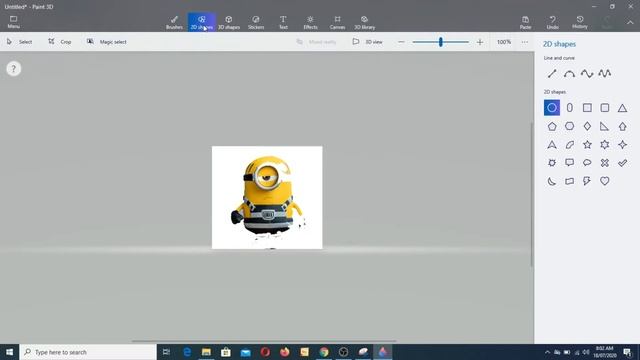Open the Stickers tab
The height and width of the screenshot is (360, 640).
tap(256, 22)
